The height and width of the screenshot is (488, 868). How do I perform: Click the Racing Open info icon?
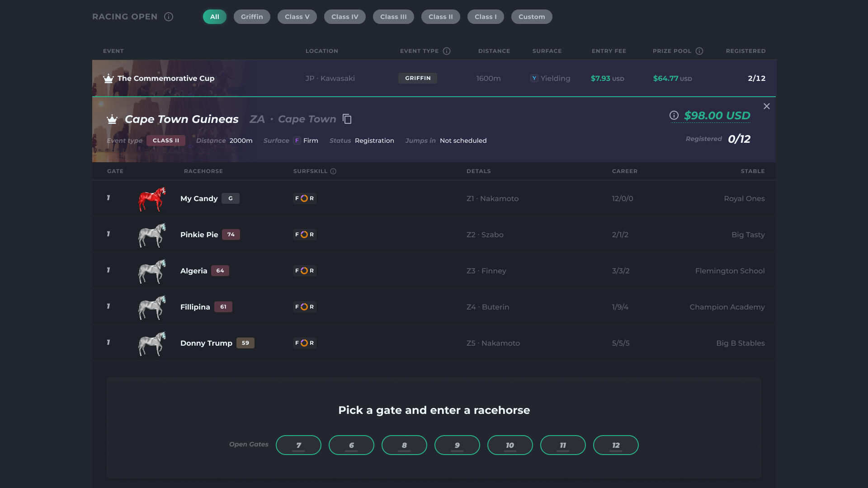pos(169,17)
